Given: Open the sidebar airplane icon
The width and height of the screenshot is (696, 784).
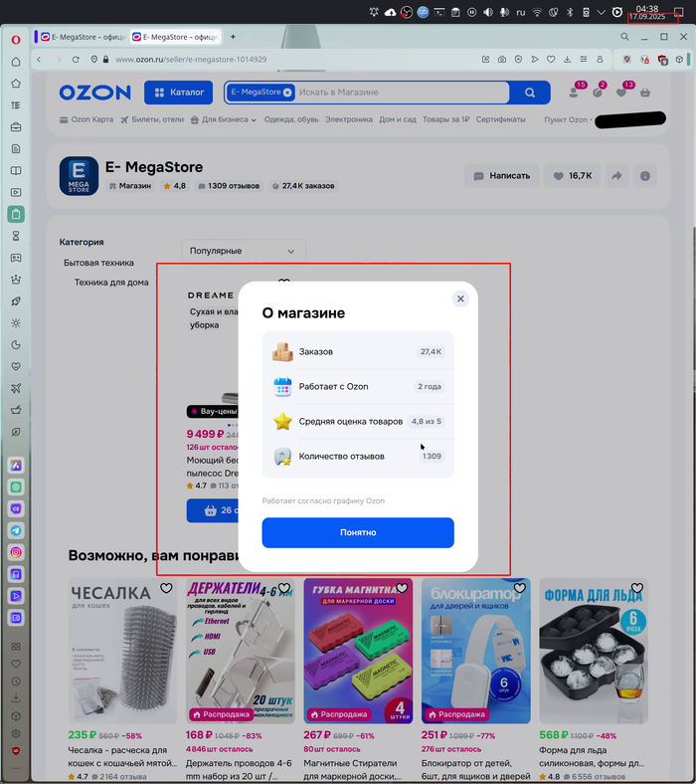Looking at the screenshot, I should click(x=16, y=388).
